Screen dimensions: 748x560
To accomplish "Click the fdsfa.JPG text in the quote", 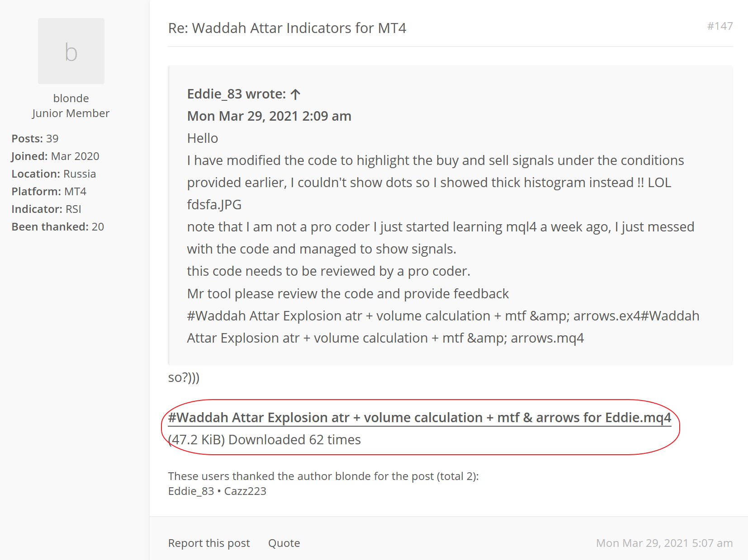I will (x=214, y=205).
